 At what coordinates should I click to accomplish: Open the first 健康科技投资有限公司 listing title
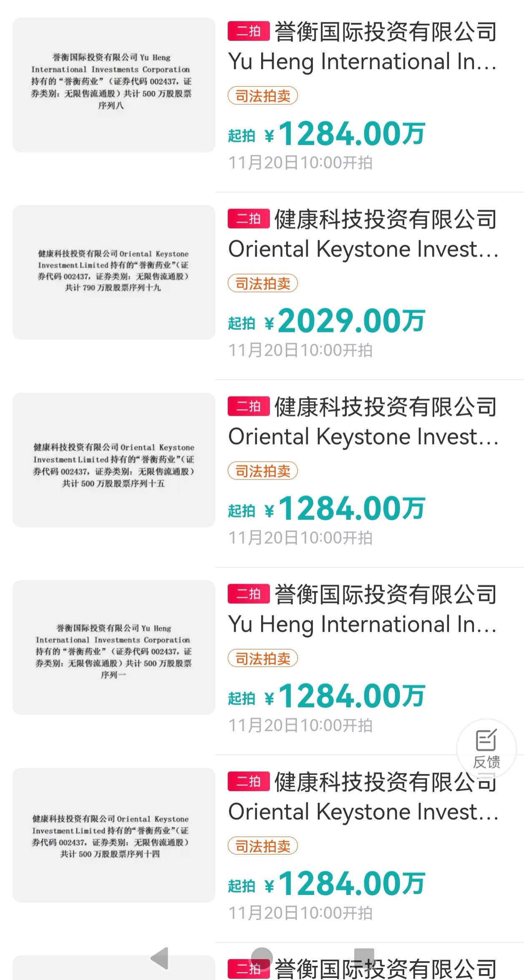(363, 234)
